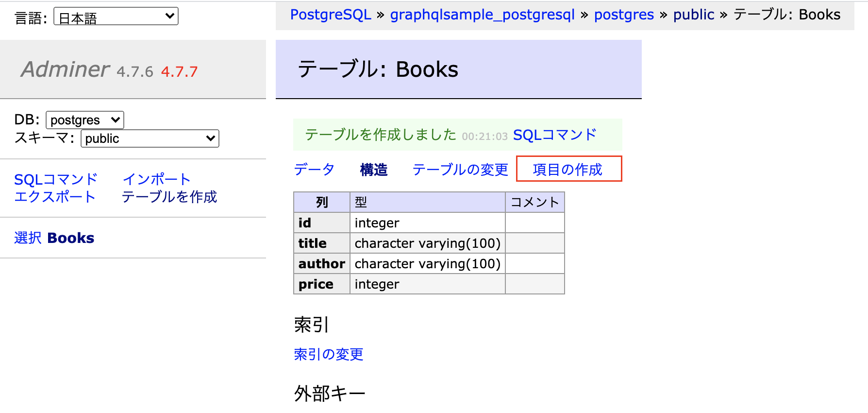Expand the スキーマ public schema dropdown

[150, 138]
